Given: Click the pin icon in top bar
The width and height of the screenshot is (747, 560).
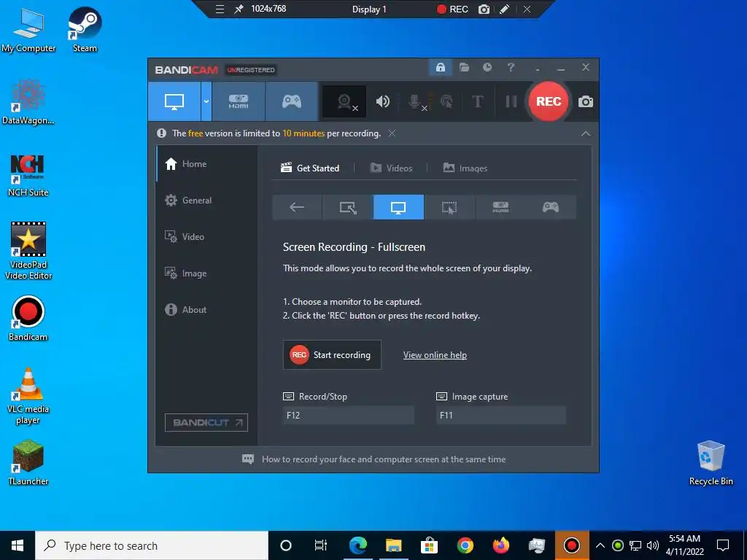Looking at the screenshot, I should click(x=239, y=9).
